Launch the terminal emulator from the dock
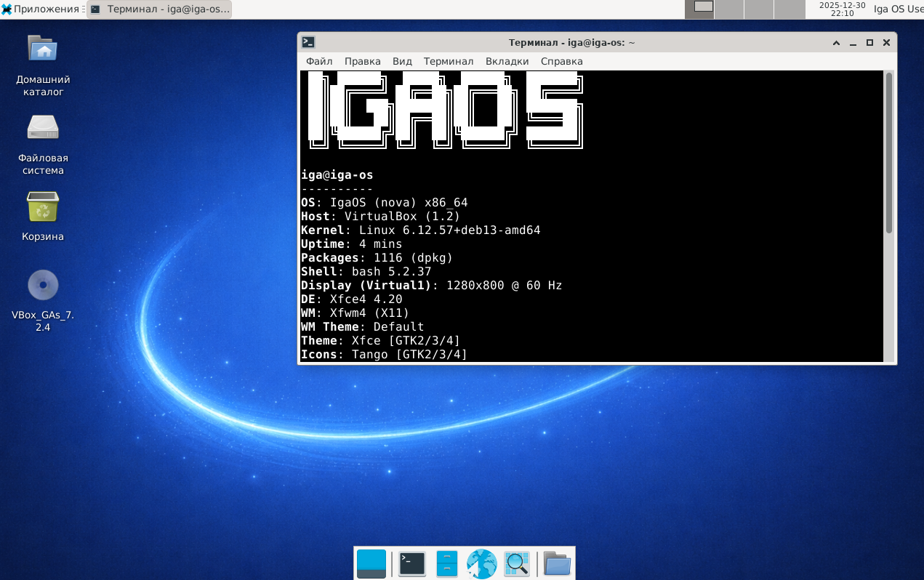Screen dimensions: 924x580 (x=411, y=563)
